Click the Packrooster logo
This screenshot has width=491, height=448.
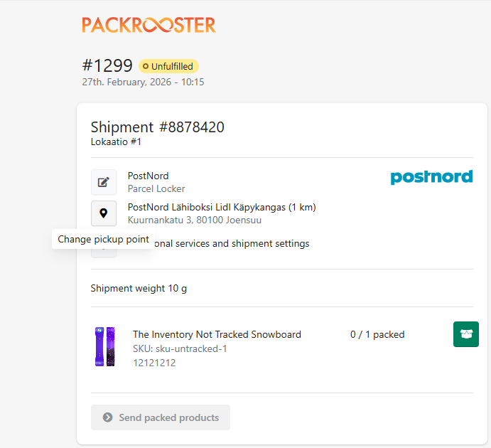(149, 25)
